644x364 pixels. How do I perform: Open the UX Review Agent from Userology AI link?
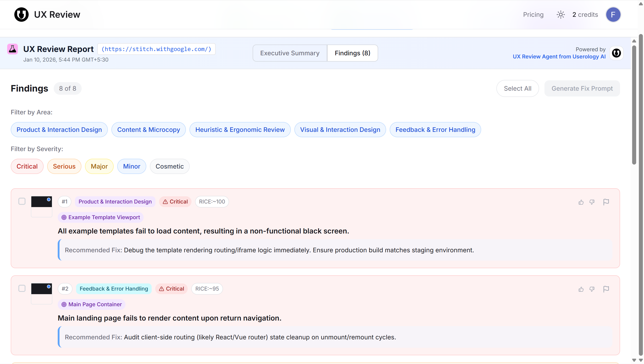tap(559, 57)
